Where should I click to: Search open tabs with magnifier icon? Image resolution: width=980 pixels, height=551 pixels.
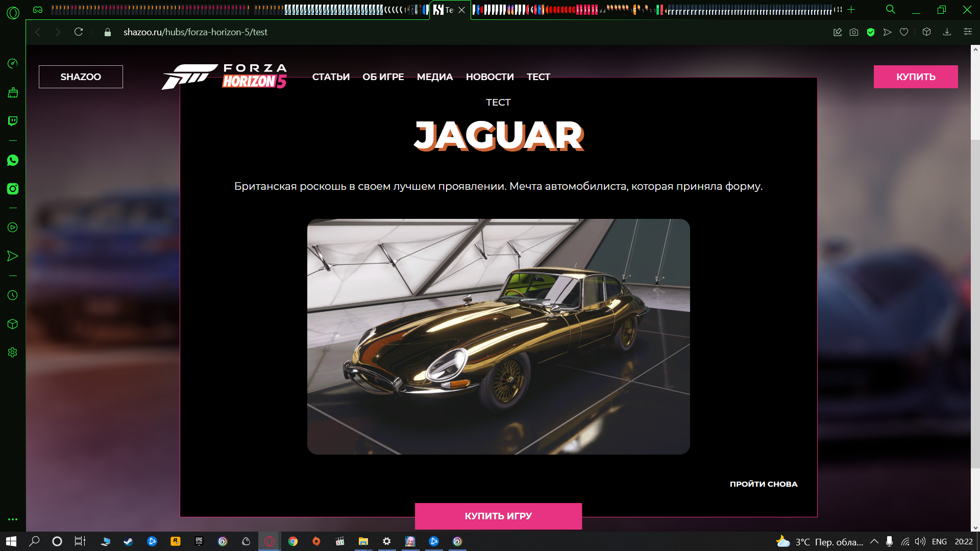(891, 9)
